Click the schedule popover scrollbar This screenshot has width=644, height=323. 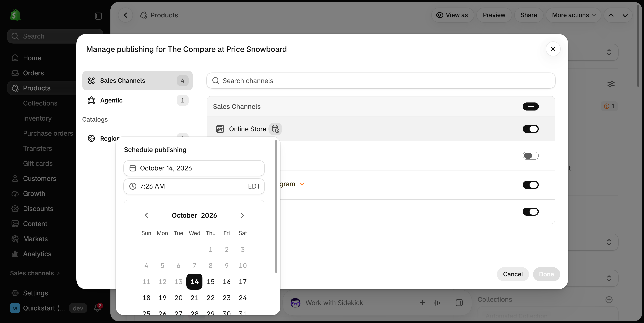coord(276,206)
